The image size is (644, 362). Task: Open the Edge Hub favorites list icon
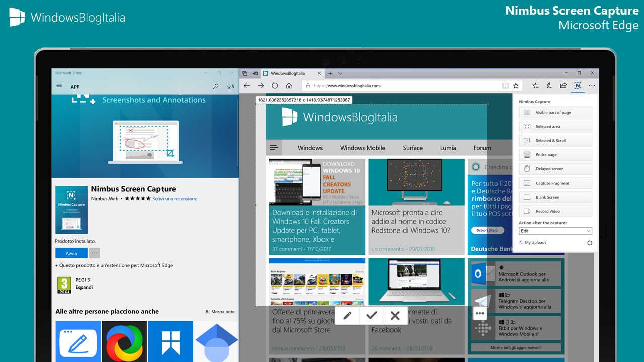coord(536,86)
